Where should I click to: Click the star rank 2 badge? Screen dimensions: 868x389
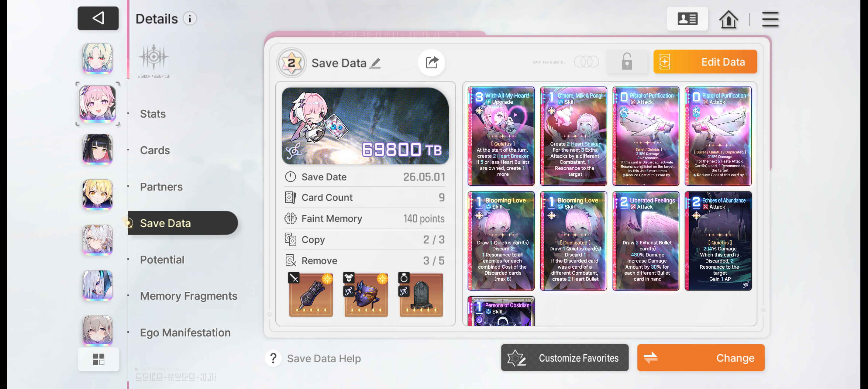point(291,63)
